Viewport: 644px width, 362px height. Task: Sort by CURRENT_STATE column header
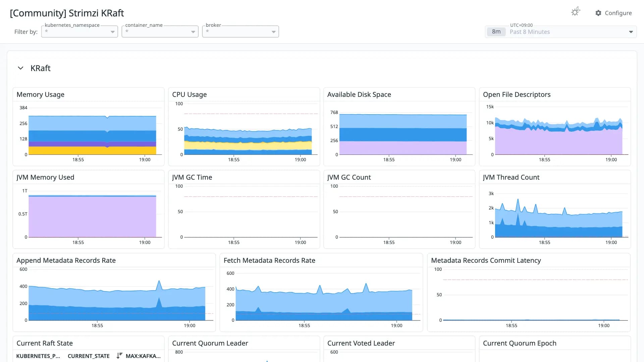(89, 356)
